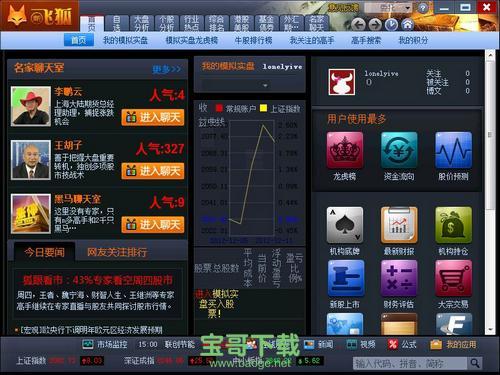Open the 龙虎榜 crown icon
This screenshot has height=375, width=500.
[x=345, y=150]
